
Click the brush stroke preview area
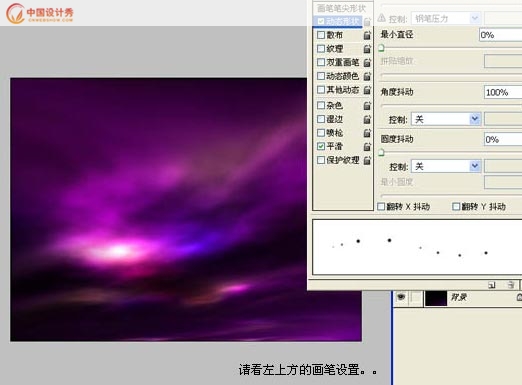point(417,247)
